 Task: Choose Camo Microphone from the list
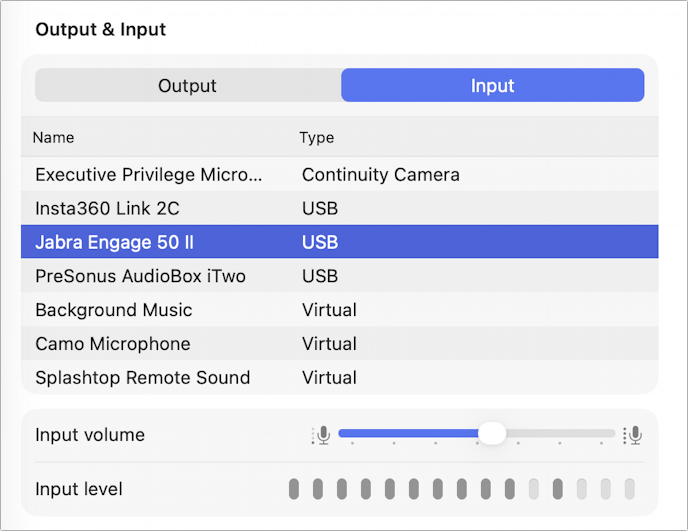[112, 344]
